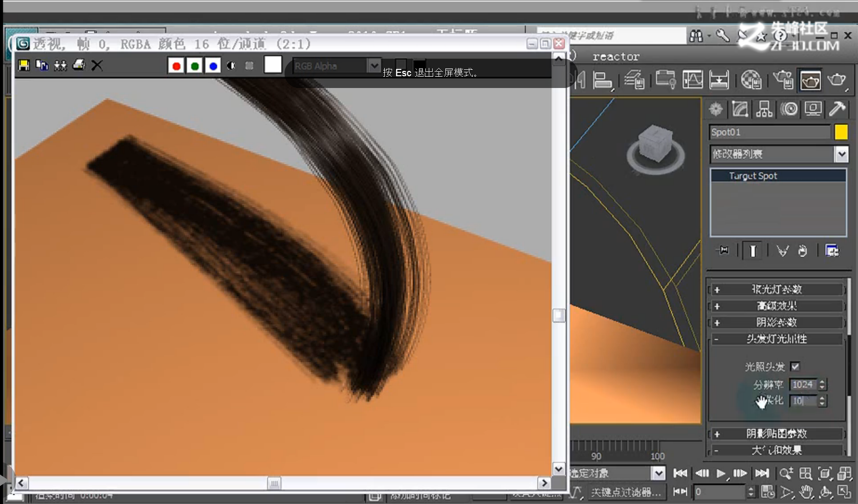Image resolution: width=858 pixels, height=504 pixels.
Task: Collapse the hair light attributes rollout
Action: [x=776, y=339]
